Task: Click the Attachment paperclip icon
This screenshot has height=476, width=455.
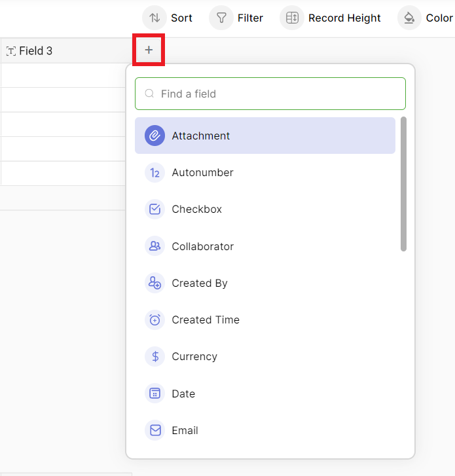Action: (x=155, y=136)
